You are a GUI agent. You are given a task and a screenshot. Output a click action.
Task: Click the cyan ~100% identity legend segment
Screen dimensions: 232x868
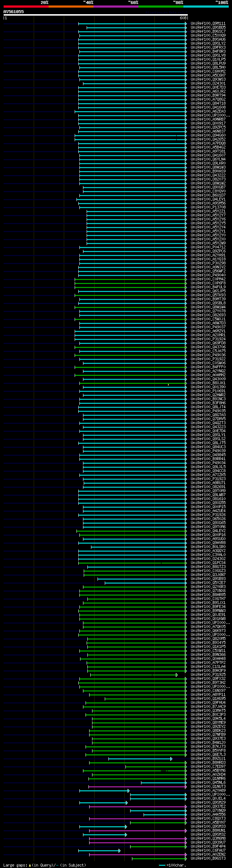tap(206, 7)
